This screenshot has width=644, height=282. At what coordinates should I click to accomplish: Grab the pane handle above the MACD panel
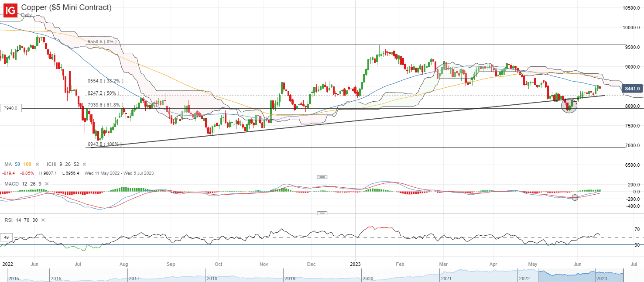(x=322, y=177)
